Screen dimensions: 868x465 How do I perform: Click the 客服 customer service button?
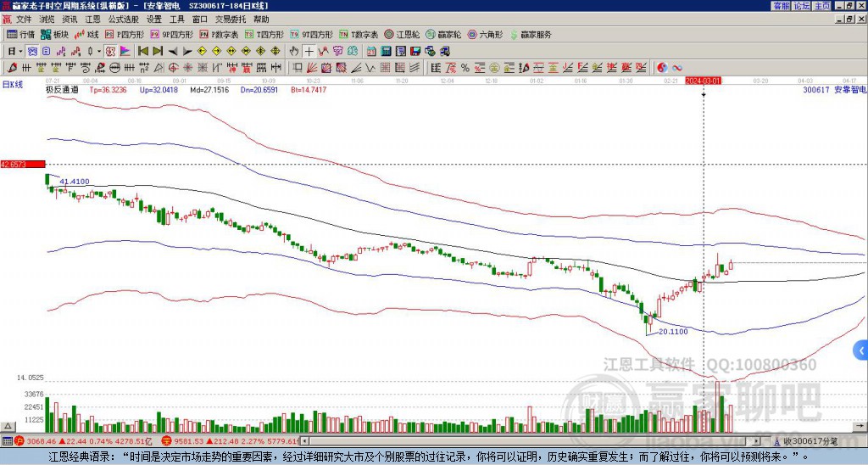(781, 6)
